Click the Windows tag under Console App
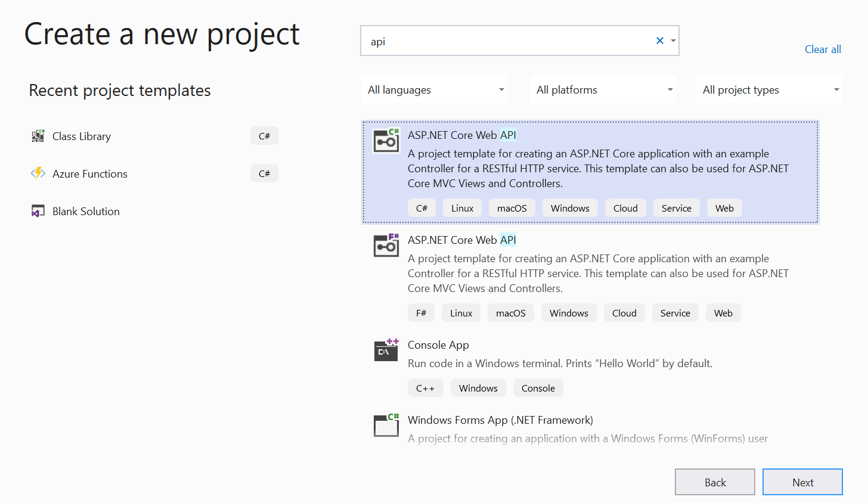This screenshot has height=503, width=868. (478, 388)
